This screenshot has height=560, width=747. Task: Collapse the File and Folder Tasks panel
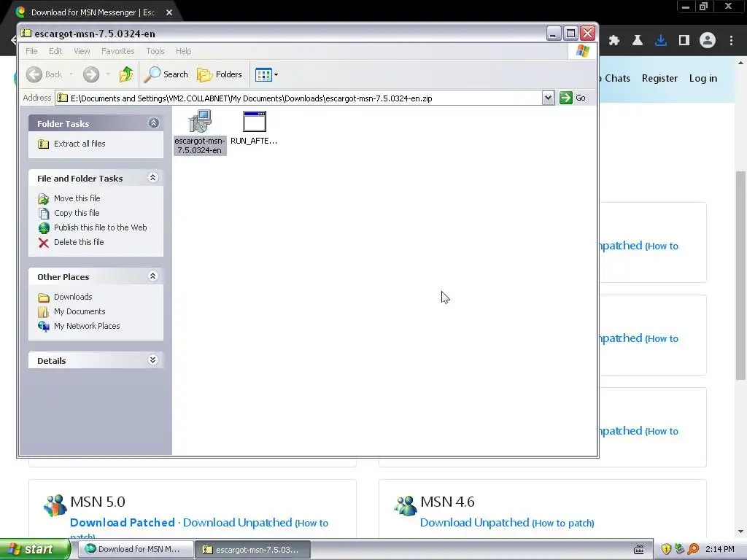pos(153,178)
